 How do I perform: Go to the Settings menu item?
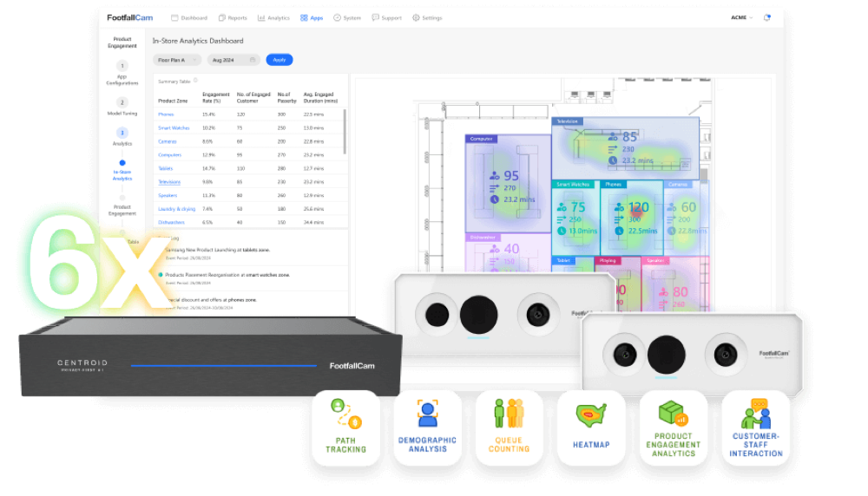point(427,17)
